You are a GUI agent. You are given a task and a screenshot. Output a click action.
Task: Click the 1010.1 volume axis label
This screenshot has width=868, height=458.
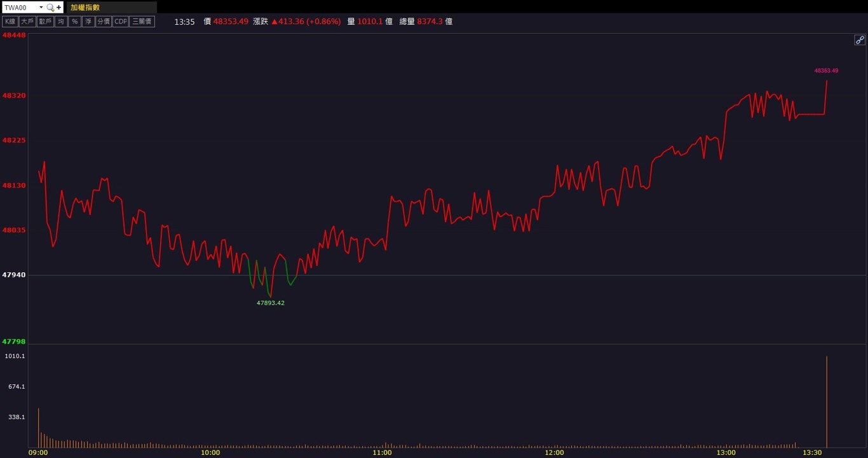pyautogui.click(x=15, y=356)
